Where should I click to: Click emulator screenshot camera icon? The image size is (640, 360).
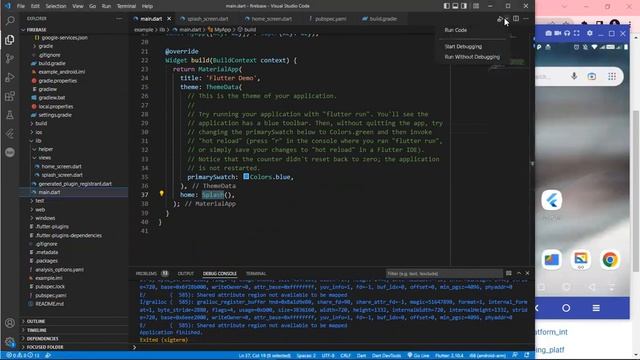tap(549, 33)
